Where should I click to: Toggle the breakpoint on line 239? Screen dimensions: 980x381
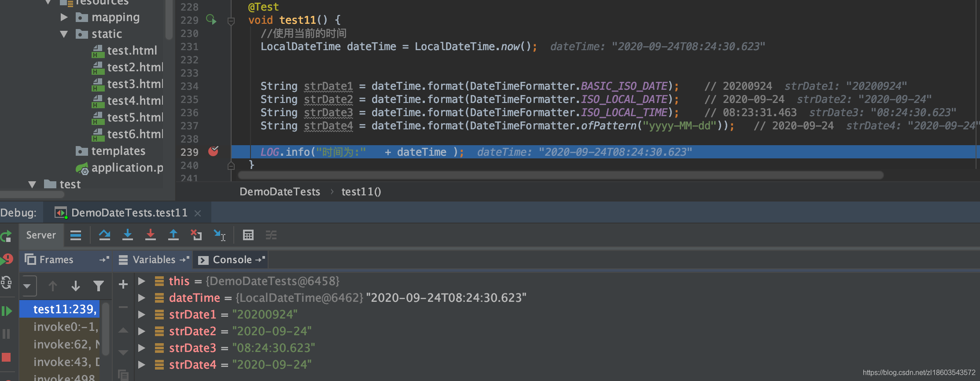[x=213, y=151]
